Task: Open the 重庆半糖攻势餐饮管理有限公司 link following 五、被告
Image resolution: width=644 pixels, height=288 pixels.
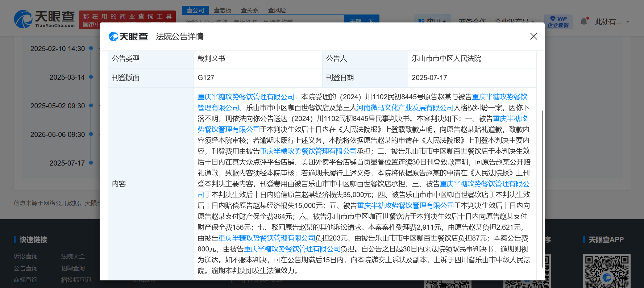Action: [406, 205]
